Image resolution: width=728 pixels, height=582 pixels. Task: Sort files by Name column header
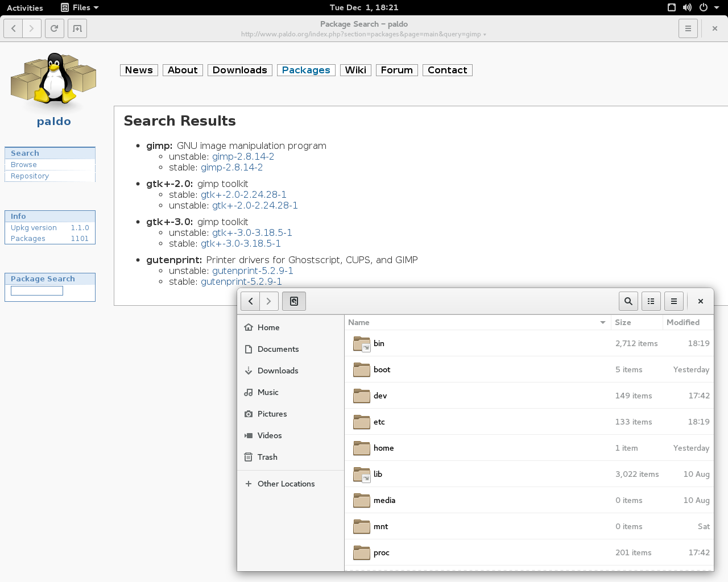pyautogui.click(x=477, y=322)
